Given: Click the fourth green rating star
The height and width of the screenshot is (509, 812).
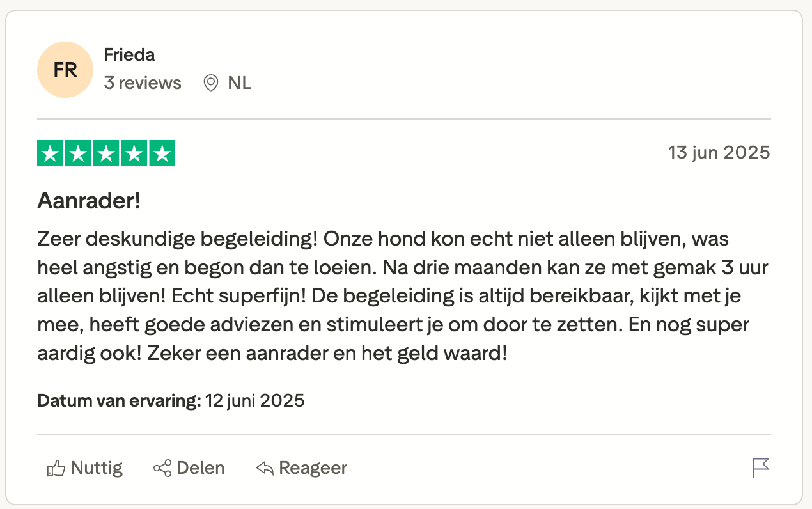Looking at the screenshot, I should [x=134, y=153].
